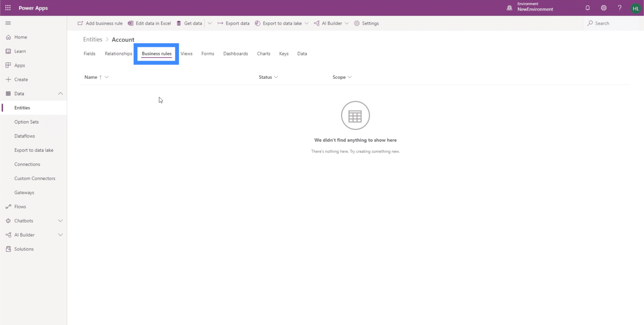644x325 pixels.
Task: Sort by the Name column header
Action: pos(91,77)
